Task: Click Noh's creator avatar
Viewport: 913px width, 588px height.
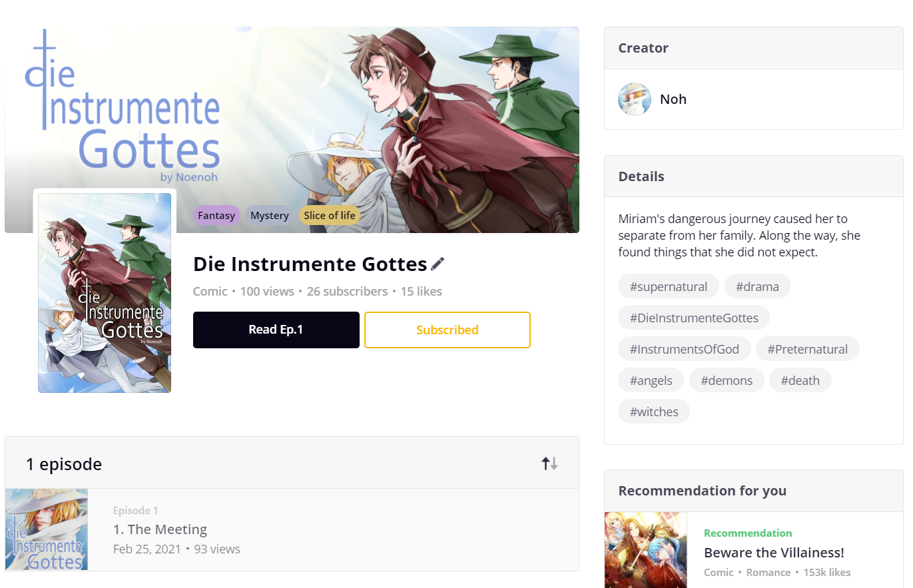Action: (634, 99)
